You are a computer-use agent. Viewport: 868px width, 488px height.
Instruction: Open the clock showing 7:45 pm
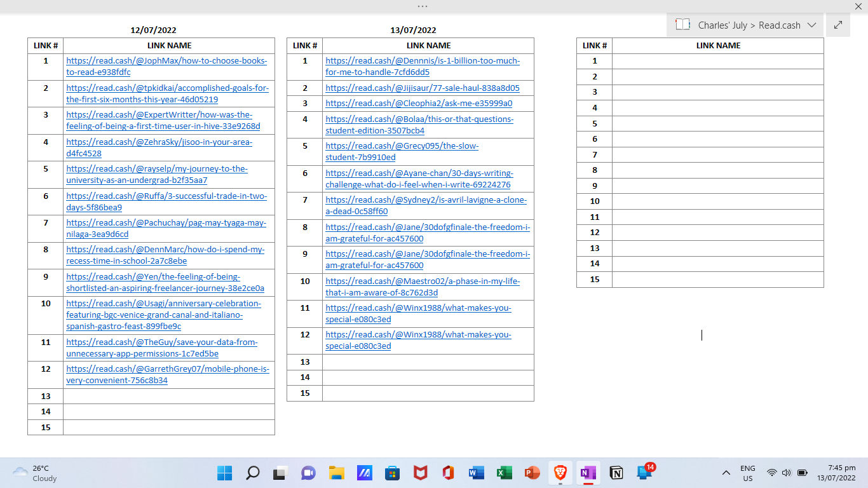point(836,473)
